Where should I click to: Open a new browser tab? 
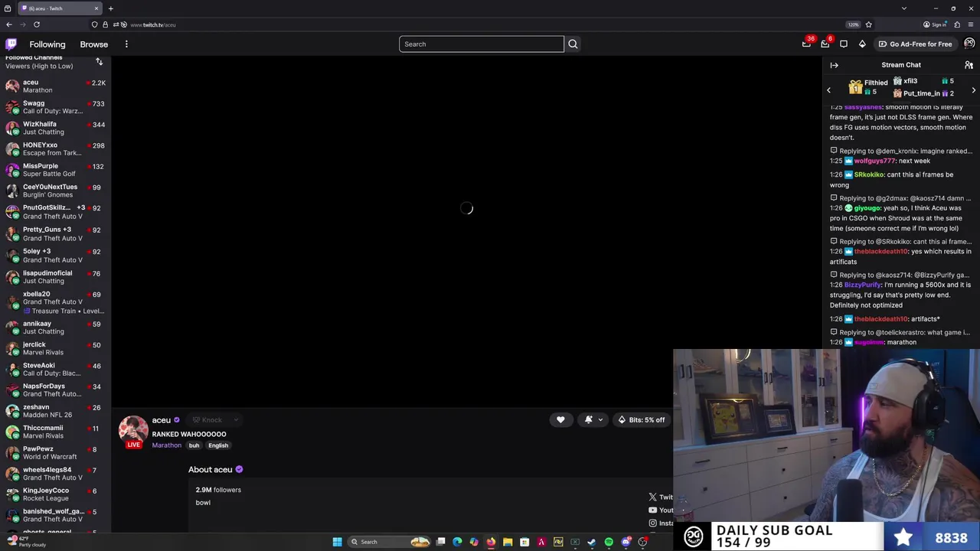(x=110, y=8)
